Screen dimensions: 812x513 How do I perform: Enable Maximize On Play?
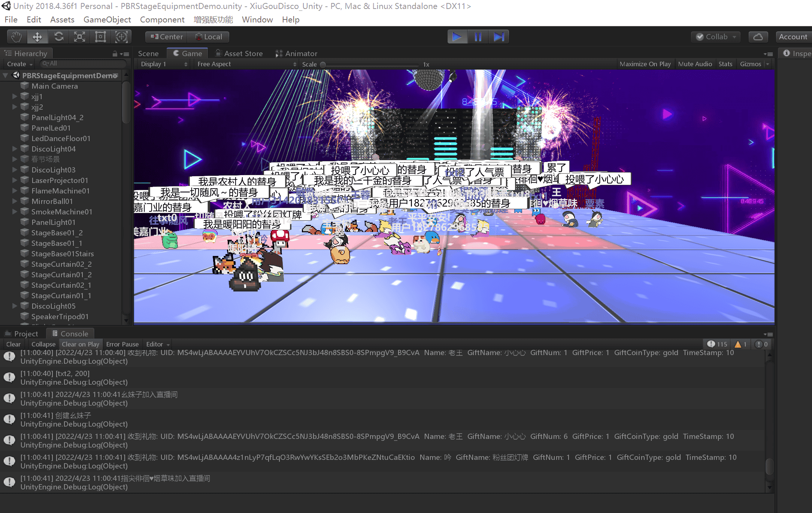(645, 64)
